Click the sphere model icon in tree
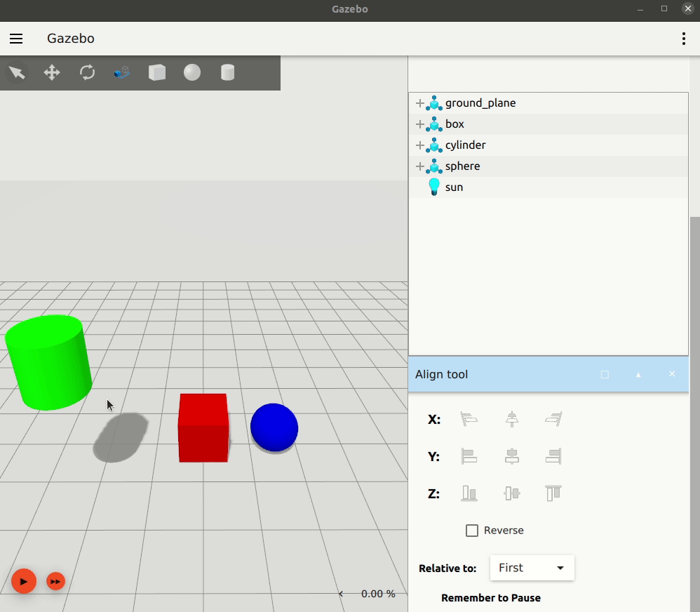This screenshot has width=700, height=612. click(x=434, y=166)
